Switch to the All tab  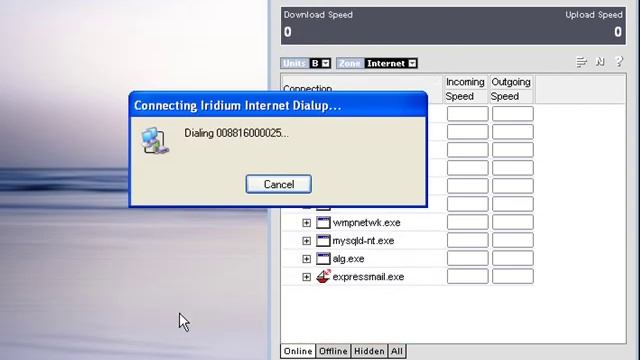397,351
